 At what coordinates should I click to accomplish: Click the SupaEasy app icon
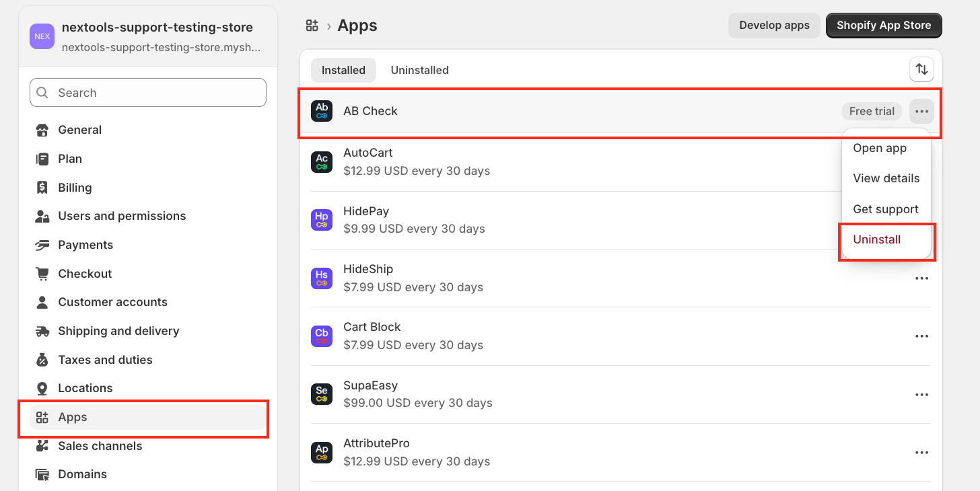(x=322, y=394)
